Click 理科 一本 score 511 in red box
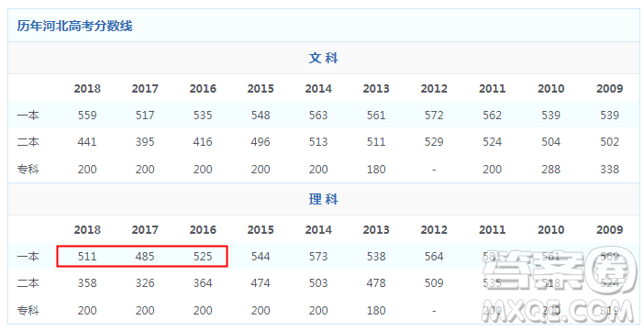The image size is (644, 331). (x=87, y=256)
